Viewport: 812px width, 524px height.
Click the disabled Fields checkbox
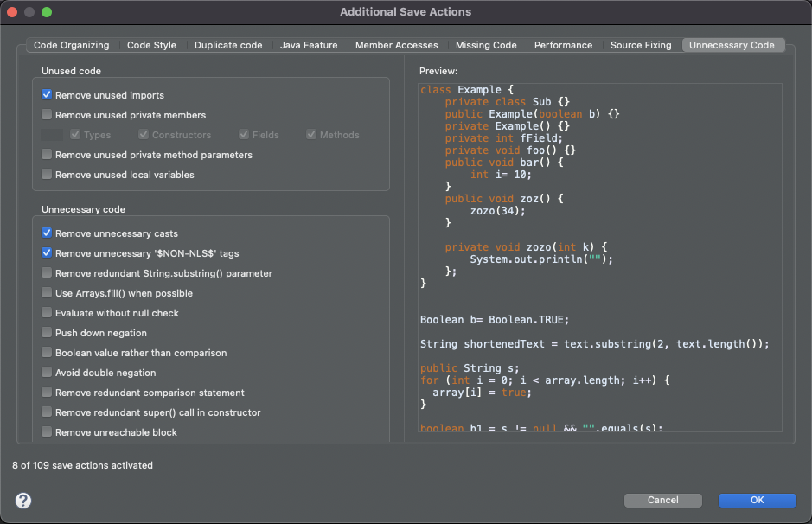(244, 135)
